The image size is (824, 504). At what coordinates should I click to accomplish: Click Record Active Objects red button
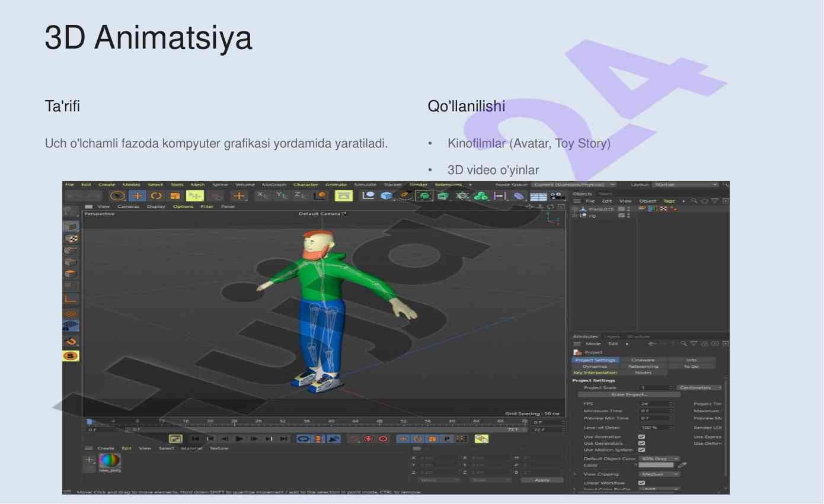[x=368, y=439]
